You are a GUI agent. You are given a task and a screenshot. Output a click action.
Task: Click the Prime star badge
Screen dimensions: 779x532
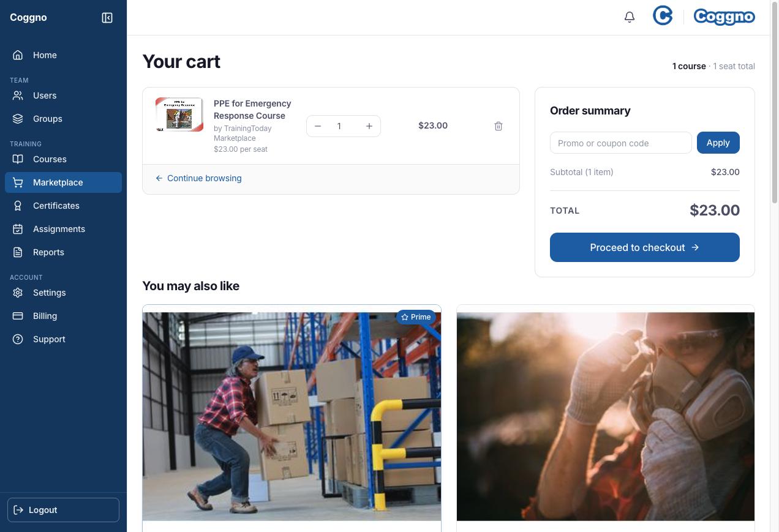click(x=416, y=317)
